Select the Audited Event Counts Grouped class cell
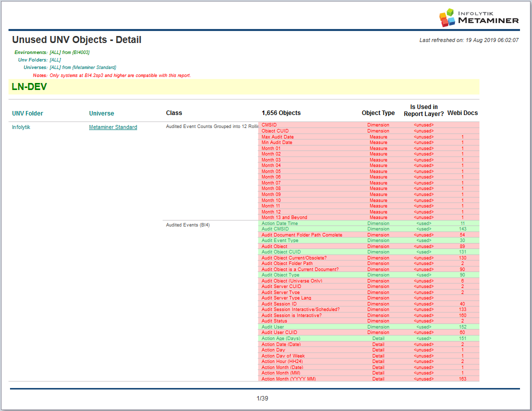 pos(212,126)
